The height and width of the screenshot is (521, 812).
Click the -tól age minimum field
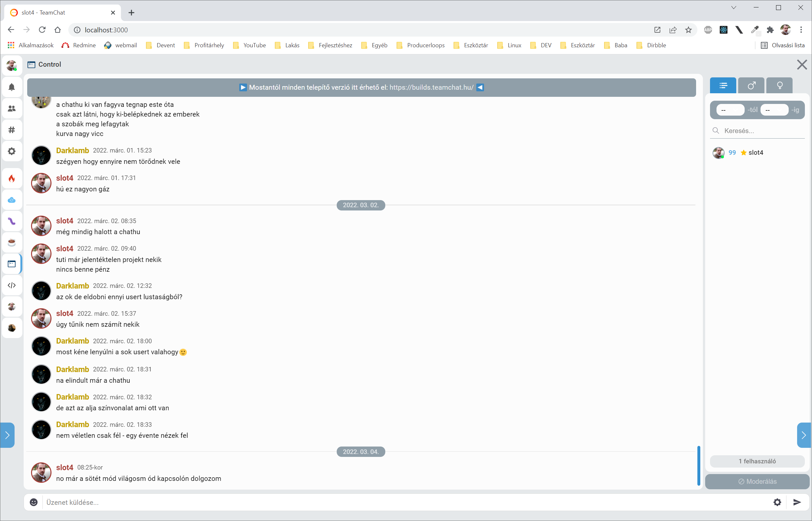(730, 110)
